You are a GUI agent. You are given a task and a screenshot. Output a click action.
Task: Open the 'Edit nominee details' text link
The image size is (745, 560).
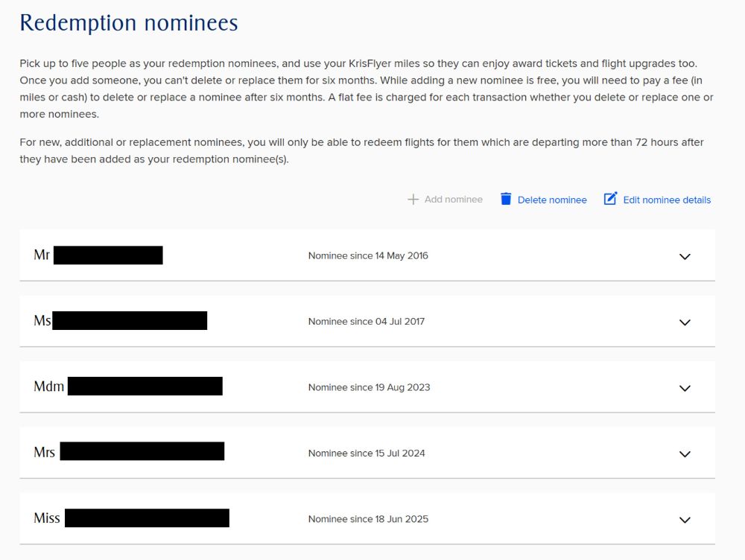(667, 200)
